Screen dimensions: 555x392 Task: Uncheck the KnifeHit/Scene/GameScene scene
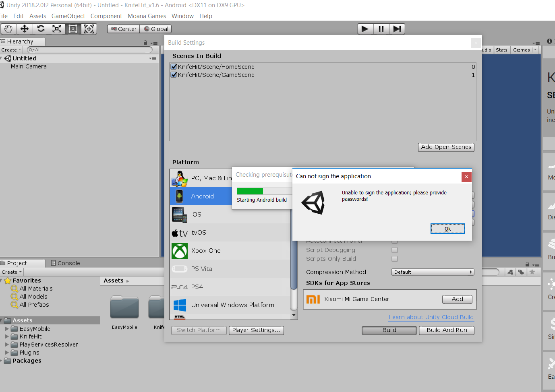[174, 74]
